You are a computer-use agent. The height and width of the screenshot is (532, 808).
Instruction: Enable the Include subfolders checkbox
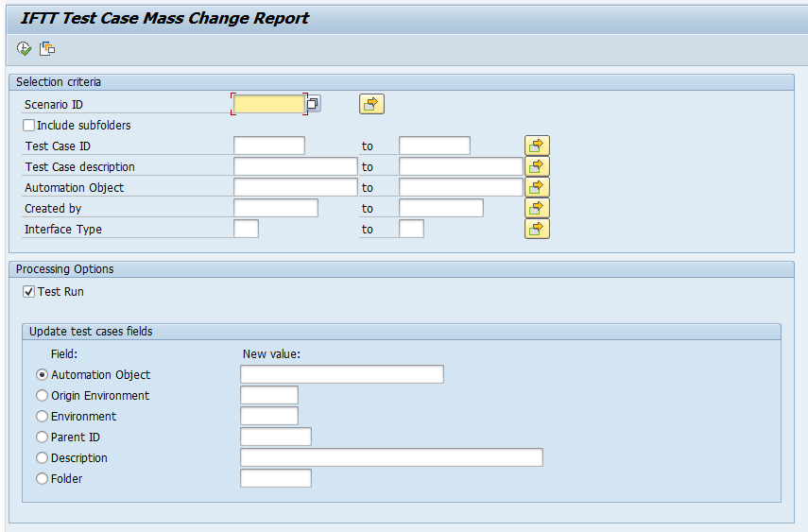click(x=29, y=126)
